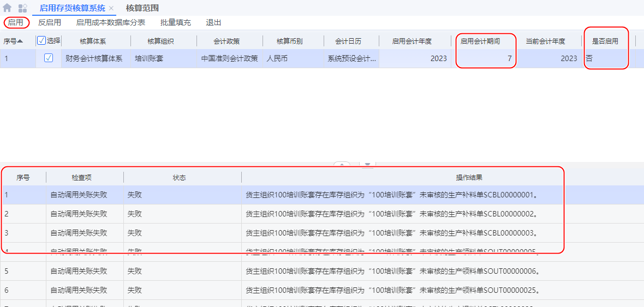Uncheck the checkbox for row 1
This screenshot has height=307, width=644.
click(49, 58)
